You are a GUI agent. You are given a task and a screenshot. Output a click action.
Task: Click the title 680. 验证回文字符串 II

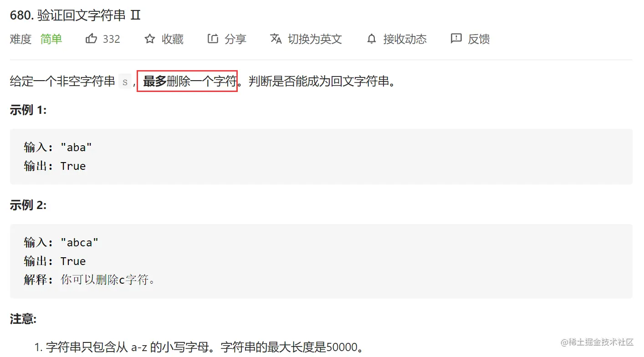(75, 15)
